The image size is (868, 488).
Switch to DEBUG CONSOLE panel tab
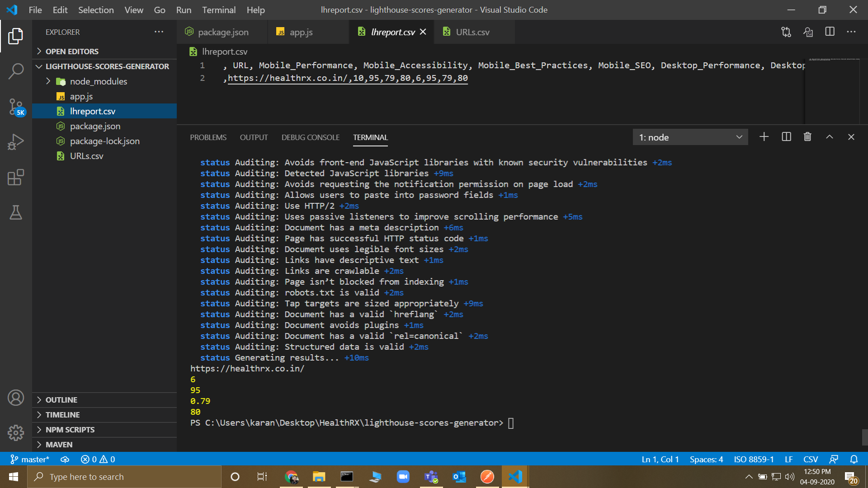[x=310, y=137]
